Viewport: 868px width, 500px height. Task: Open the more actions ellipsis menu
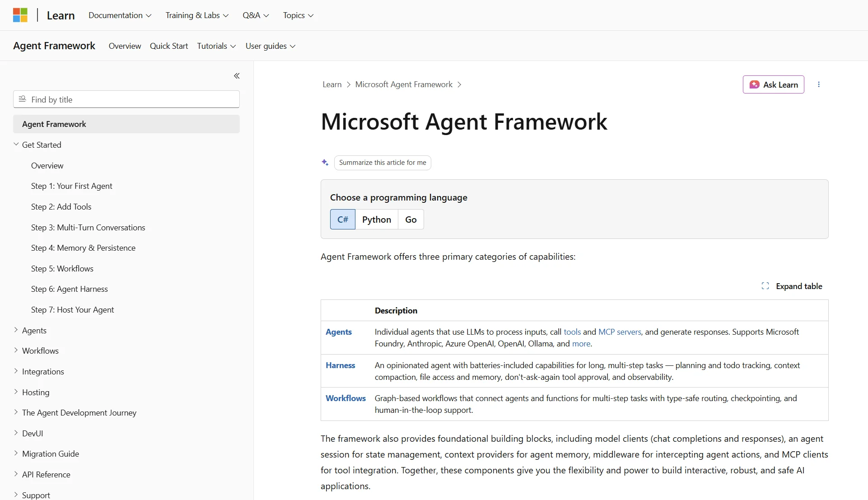(819, 84)
